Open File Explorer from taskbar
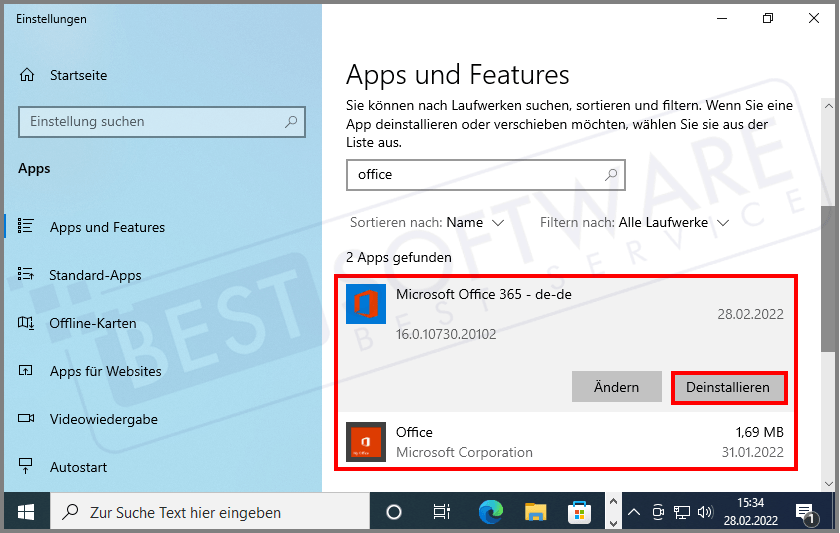The height and width of the screenshot is (533, 840). (x=535, y=513)
